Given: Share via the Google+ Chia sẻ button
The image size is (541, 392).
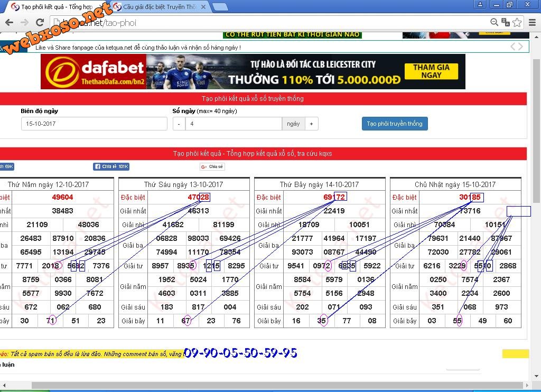Looking at the screenshot, I should tap(212, 166).
